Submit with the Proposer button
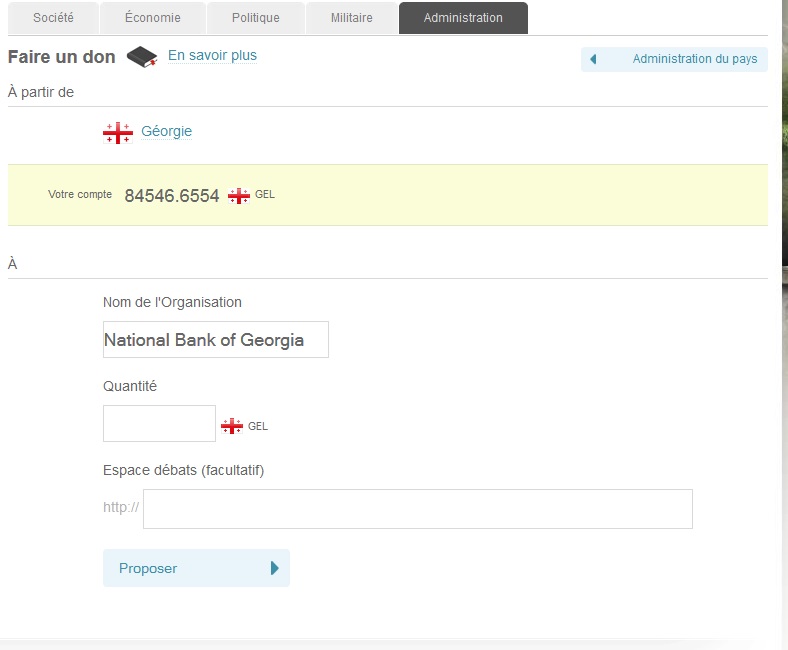Viewport: 788px width, 650px height. click(196, 568)
